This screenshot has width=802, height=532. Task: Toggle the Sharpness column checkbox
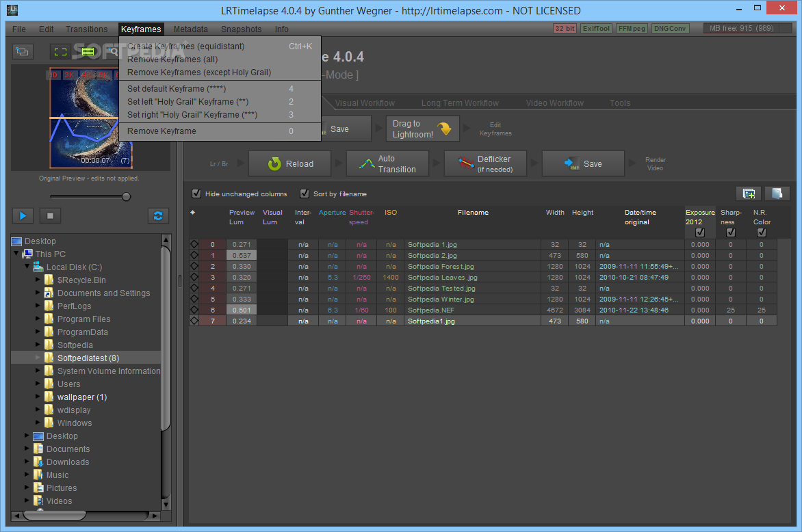pyautogui.click(x=731, y=232)
